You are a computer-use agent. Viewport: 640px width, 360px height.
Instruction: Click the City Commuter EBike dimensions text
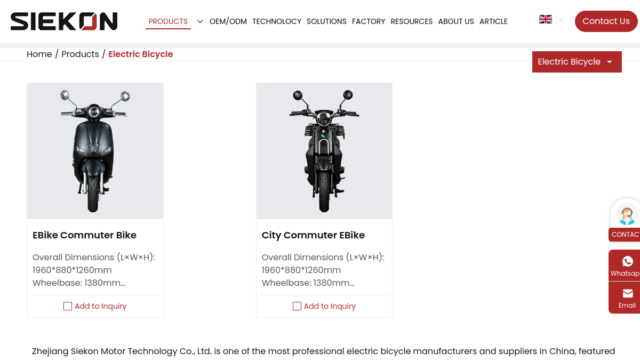click(x=323, y=270)
